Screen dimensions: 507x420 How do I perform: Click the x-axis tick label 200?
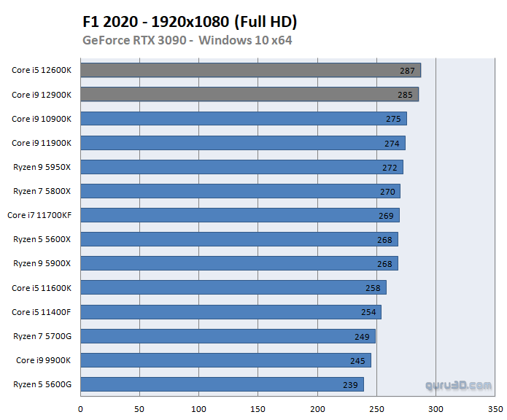317,409
